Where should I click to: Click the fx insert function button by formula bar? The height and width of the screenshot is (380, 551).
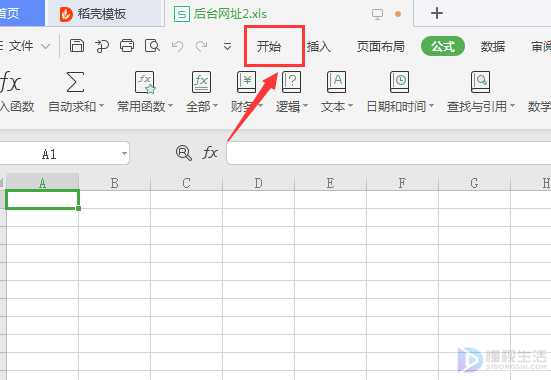[210, 153]
